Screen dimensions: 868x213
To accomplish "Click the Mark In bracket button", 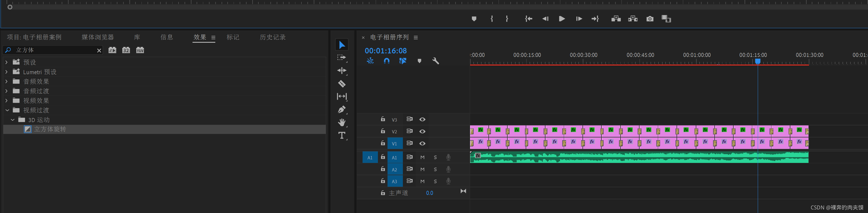I will (x=492, y=19).
